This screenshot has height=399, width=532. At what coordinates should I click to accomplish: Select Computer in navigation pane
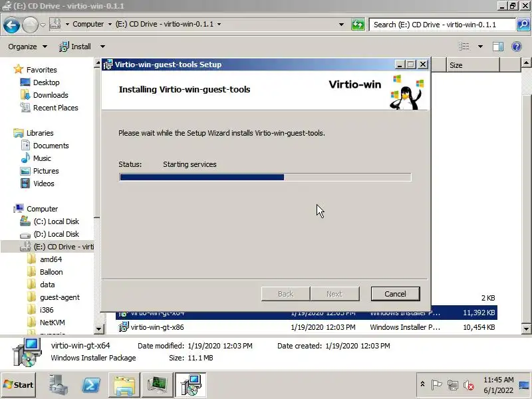(42, 209)
